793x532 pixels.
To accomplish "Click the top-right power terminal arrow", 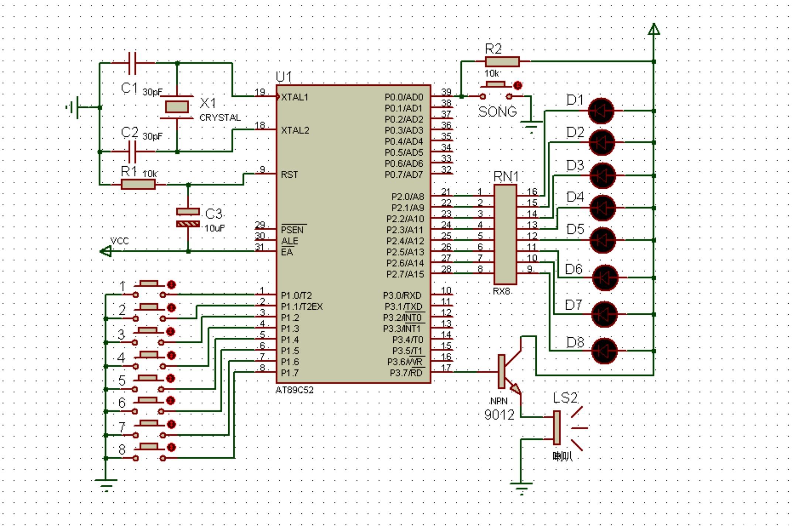I will pyautogui.click(x=654, y=29).
